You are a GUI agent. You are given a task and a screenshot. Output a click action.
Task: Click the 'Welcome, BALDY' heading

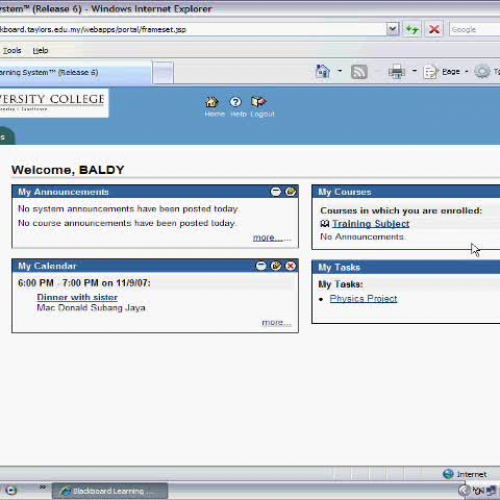pos(68,170)
